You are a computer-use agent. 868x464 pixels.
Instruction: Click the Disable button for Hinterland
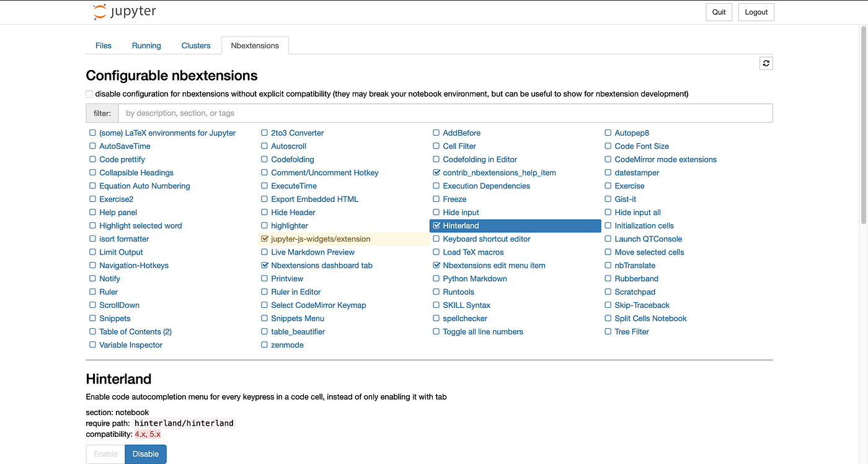coord(145,453)
